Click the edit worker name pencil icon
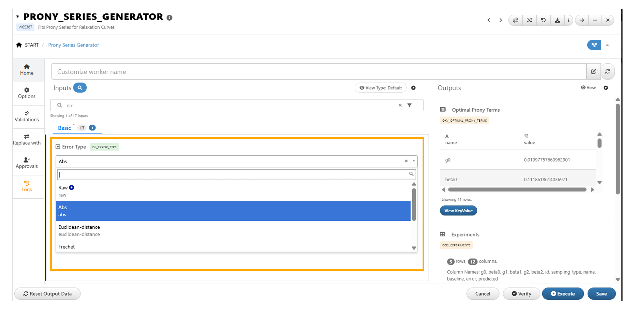The width and height of the screenshot is (644, 312). pos(594,72)
